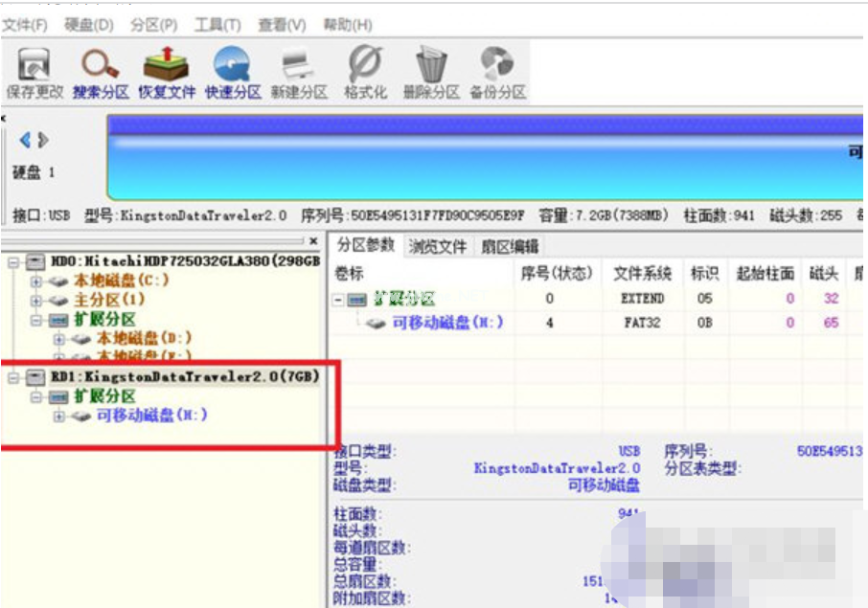This screenshot has width=868, height=608.
Task: Collapse the HD0 Hitachi disk tree node
Action: tap(13, 261)
